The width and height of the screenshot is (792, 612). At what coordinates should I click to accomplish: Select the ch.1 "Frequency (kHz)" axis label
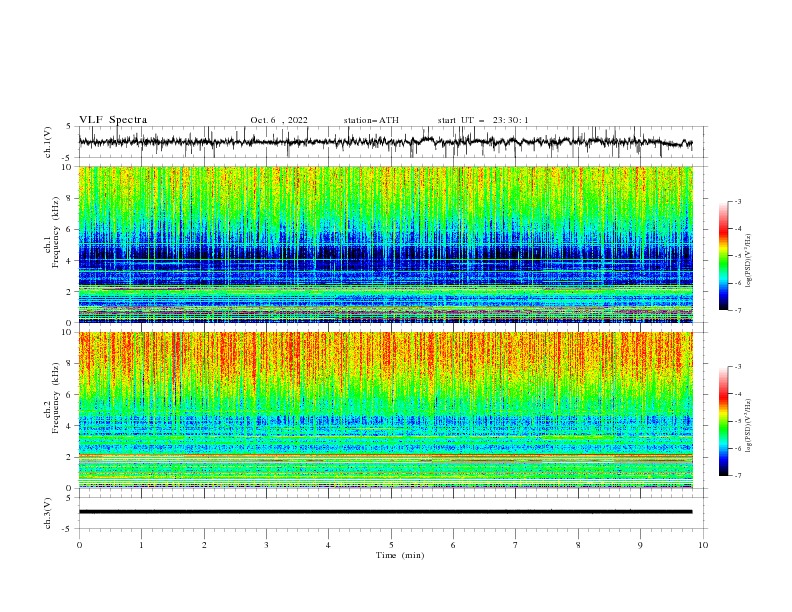(56, 231)
